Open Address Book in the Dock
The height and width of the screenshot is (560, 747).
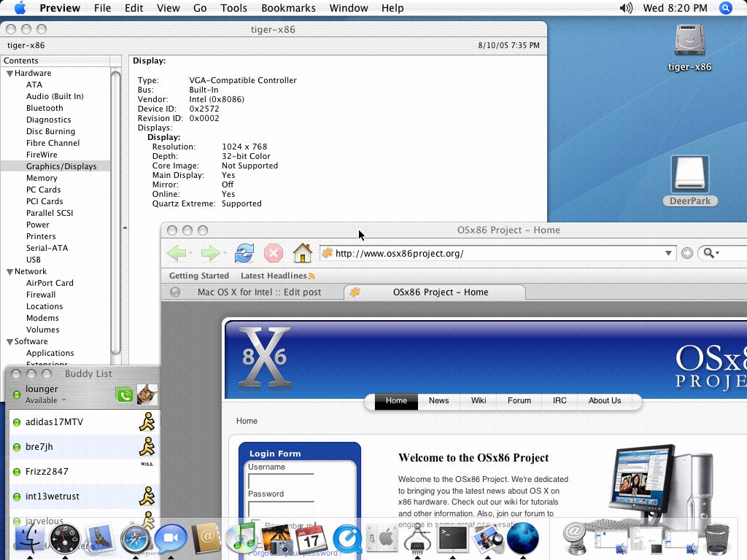pos(206,539)
